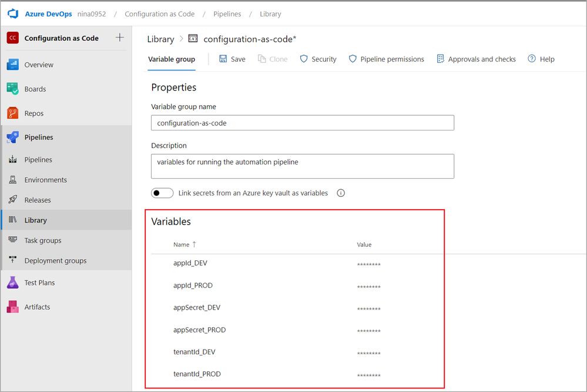Viewport: 587px width, 392px height.
Task: Click the Description text box
Action: coord(303,166)
